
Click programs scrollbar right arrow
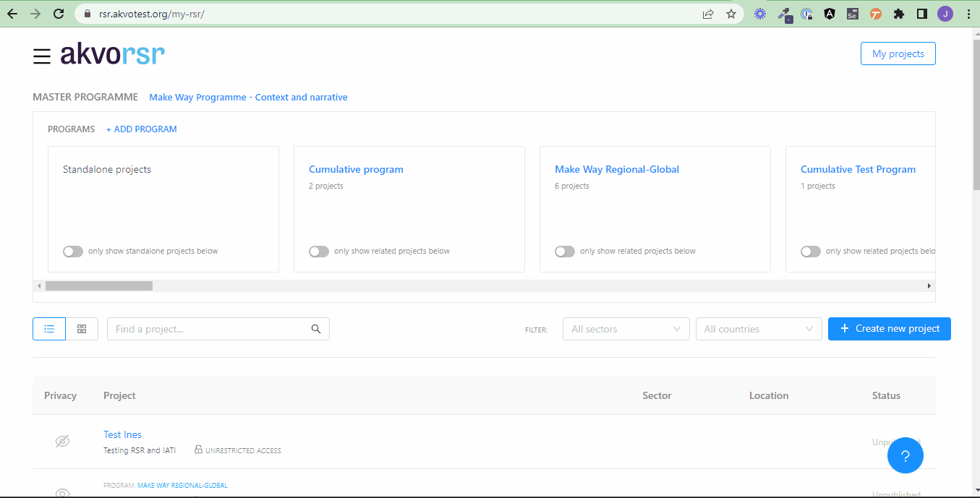click(x=929, y=286)
